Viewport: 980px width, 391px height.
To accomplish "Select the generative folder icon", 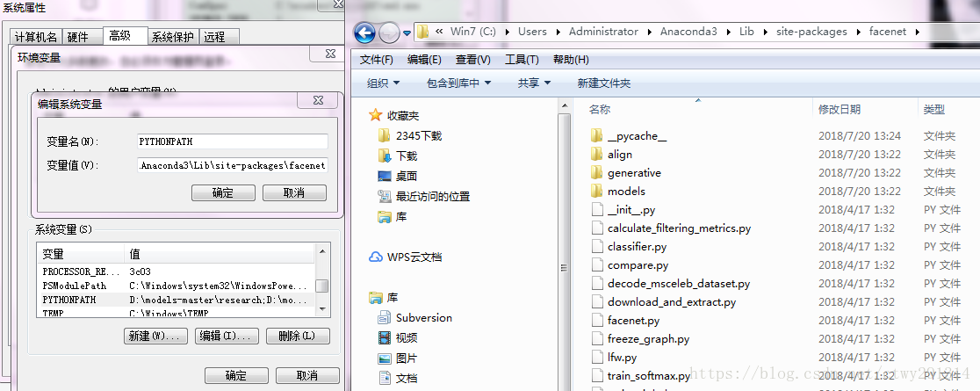I will pos(596,173).
